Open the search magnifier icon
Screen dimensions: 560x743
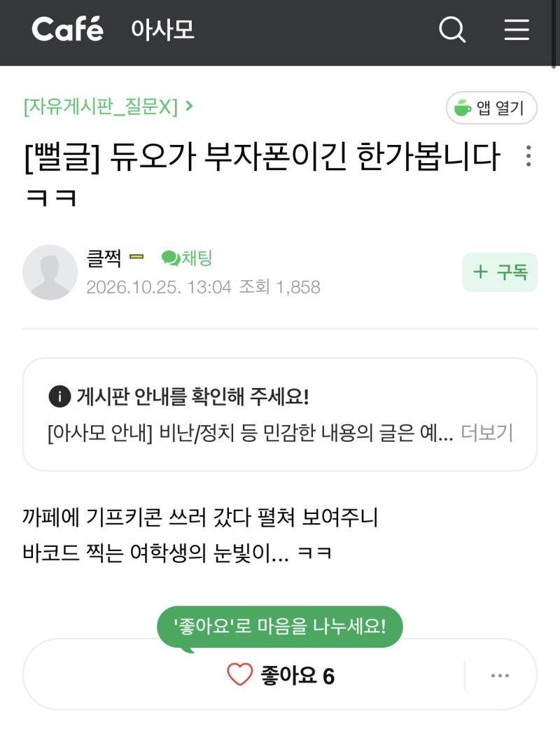click(x=452, y=29)
